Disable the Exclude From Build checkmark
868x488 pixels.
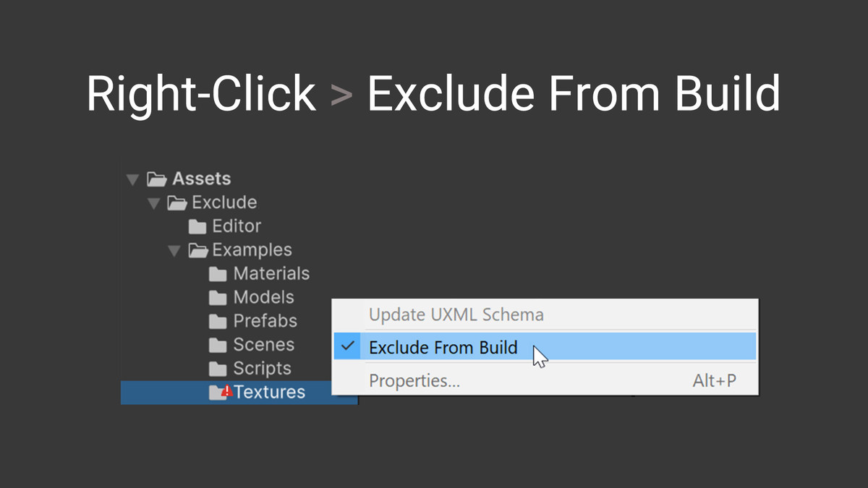347,346
